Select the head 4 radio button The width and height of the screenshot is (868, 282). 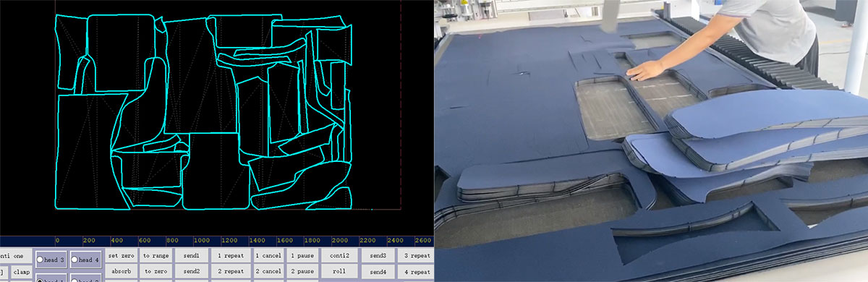click(x=85, y=260)
